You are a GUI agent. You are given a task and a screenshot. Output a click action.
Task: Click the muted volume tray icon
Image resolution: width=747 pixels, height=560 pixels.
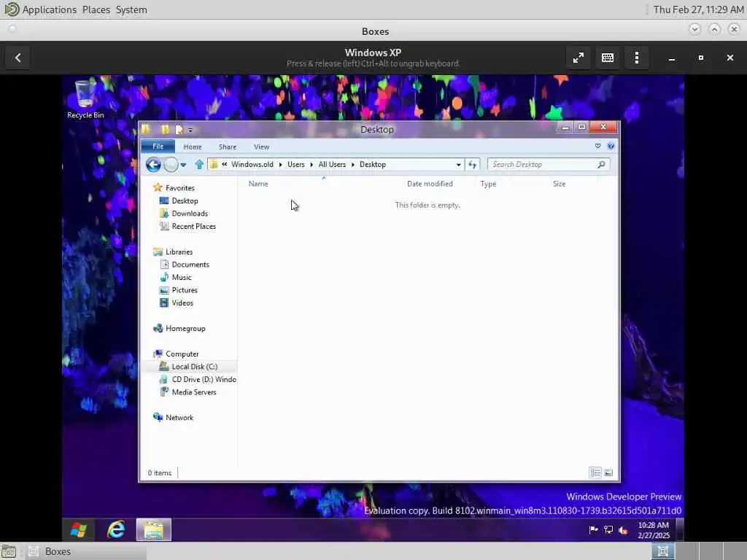coord(623,529)
